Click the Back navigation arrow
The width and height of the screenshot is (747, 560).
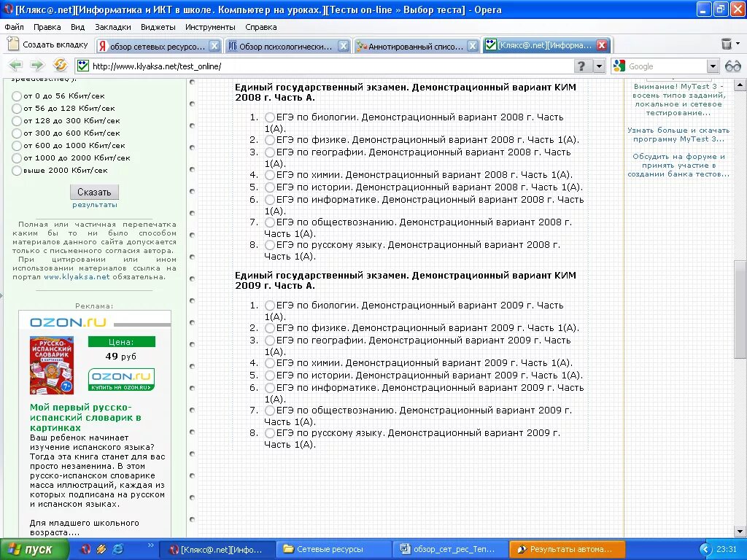[16, 65]
